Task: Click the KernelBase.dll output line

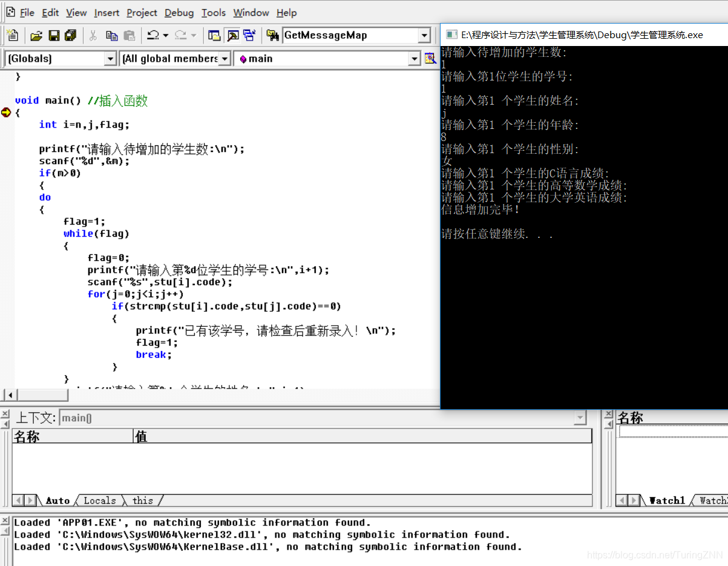Action: [x=268, y=547]
